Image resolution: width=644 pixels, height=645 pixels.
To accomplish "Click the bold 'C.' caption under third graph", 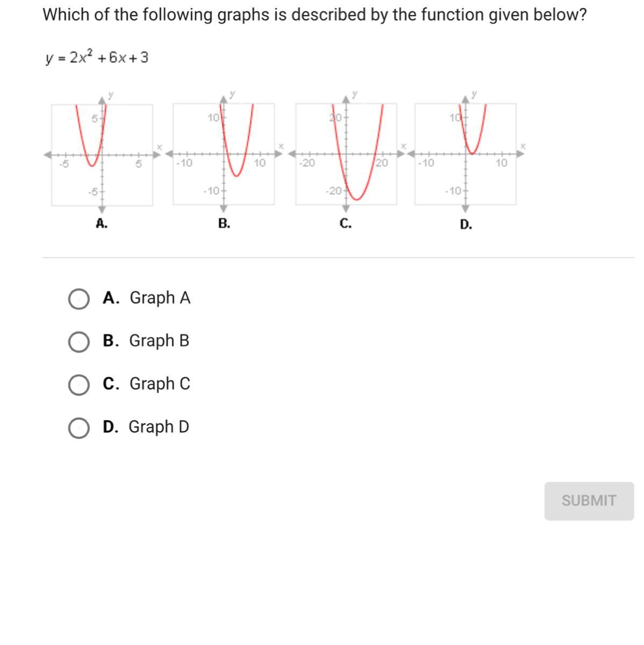I will point(346,224).
